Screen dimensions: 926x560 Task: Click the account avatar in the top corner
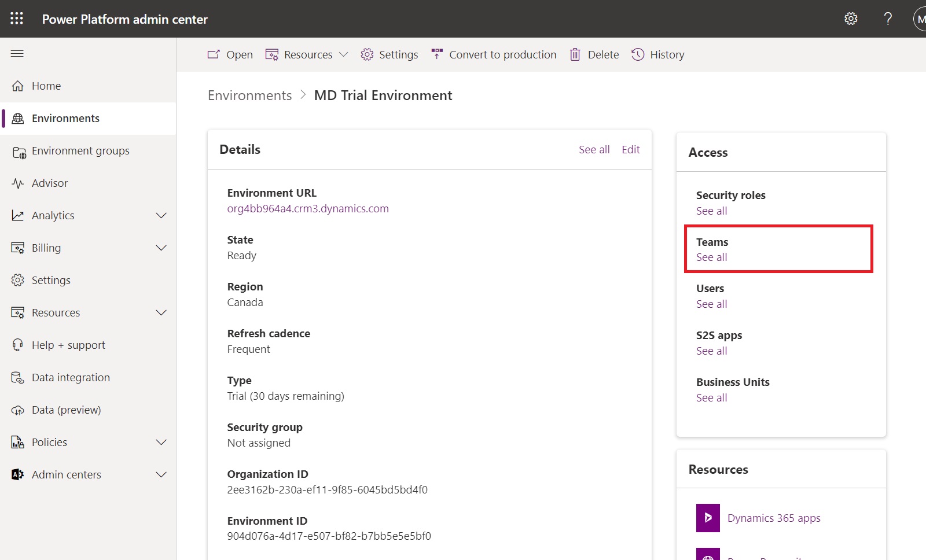click(921, 18)
